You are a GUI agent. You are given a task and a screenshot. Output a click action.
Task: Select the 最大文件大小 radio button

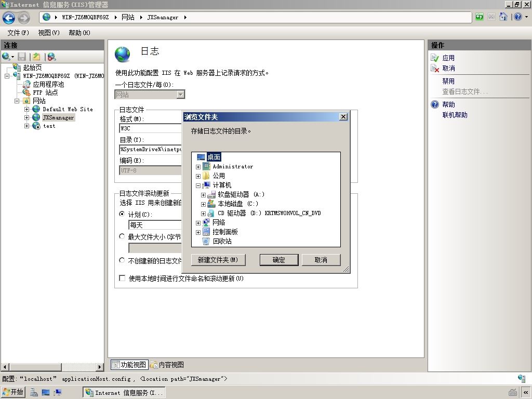(x=122, y=236)
